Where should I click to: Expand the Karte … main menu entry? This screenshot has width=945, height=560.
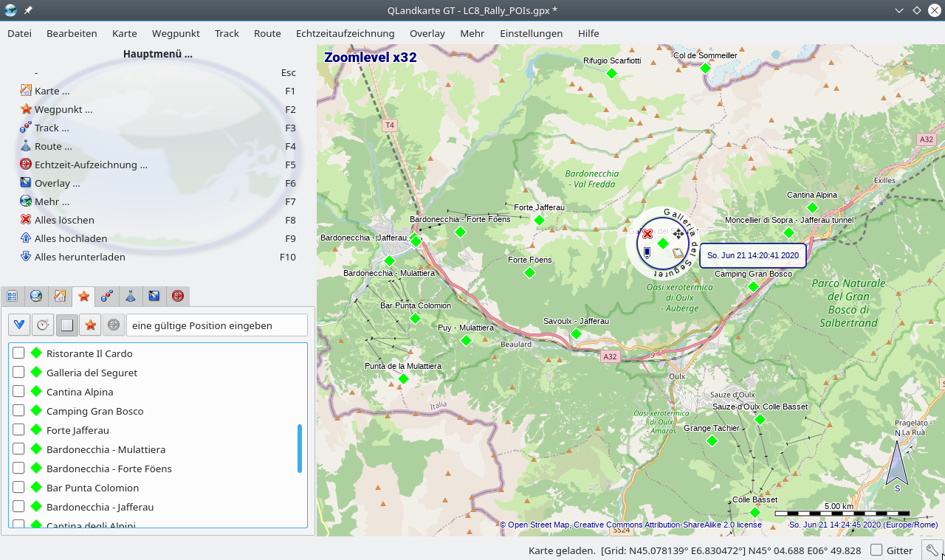(52, 91)
